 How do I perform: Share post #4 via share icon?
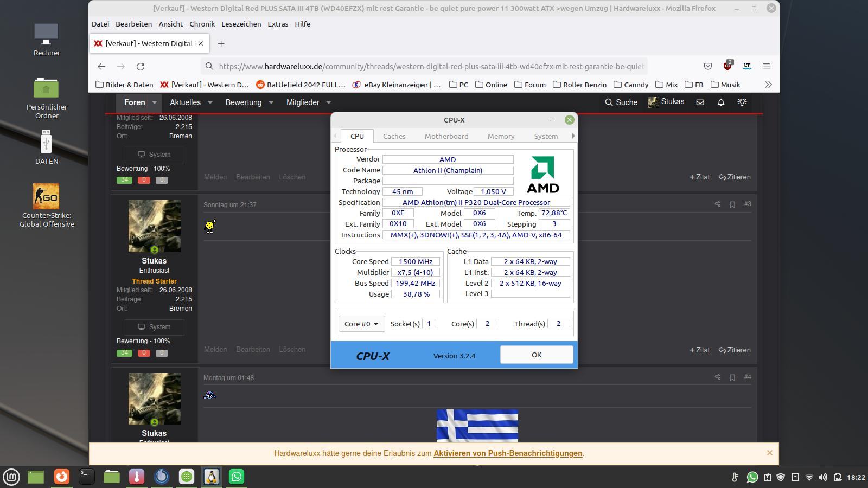coord(718,377)
